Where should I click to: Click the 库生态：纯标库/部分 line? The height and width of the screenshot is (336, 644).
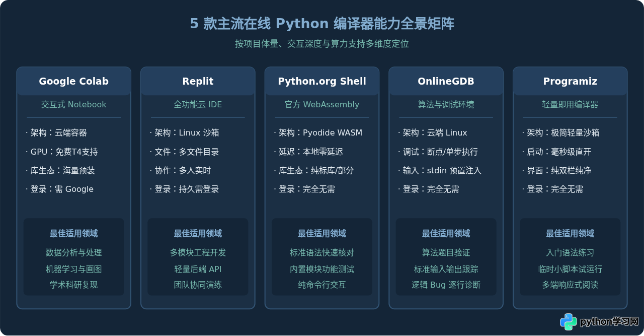314,170
